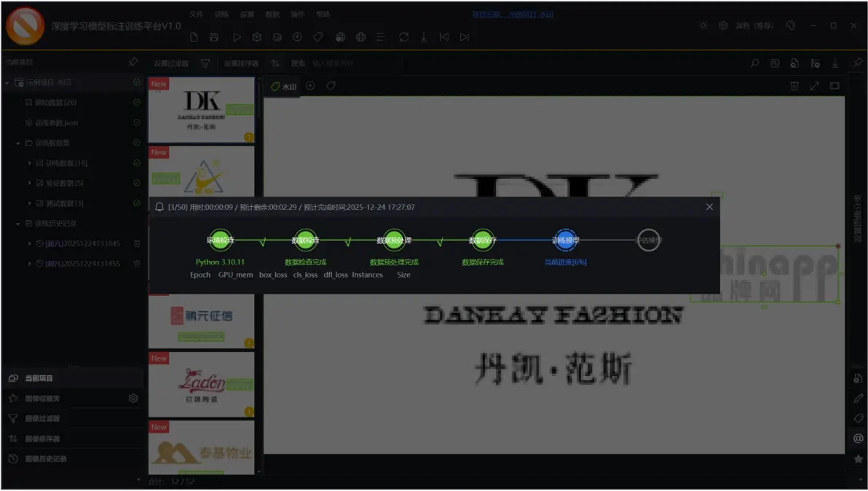The height and width of the screenshot is (491, 868).
Task: Collapse the 训练历史记录 node
Action: point(17,224)
